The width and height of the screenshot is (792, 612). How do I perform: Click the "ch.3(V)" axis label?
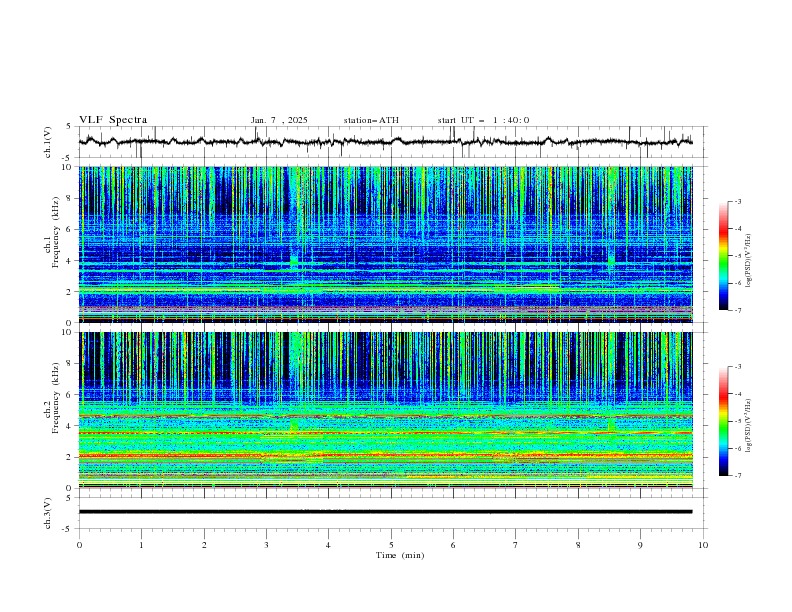(x=48, y=513)
